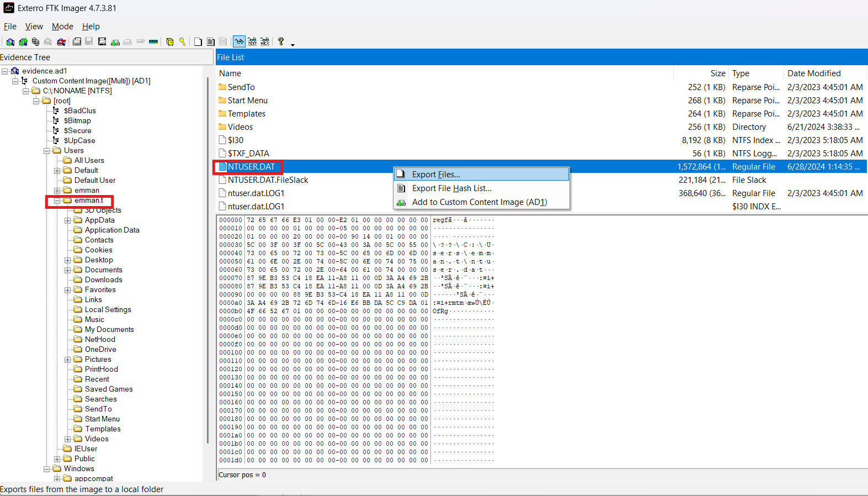Viewport: 868px width, 496px height.
Task: Select the All Users folder in tree
Action: click(89, 160)
